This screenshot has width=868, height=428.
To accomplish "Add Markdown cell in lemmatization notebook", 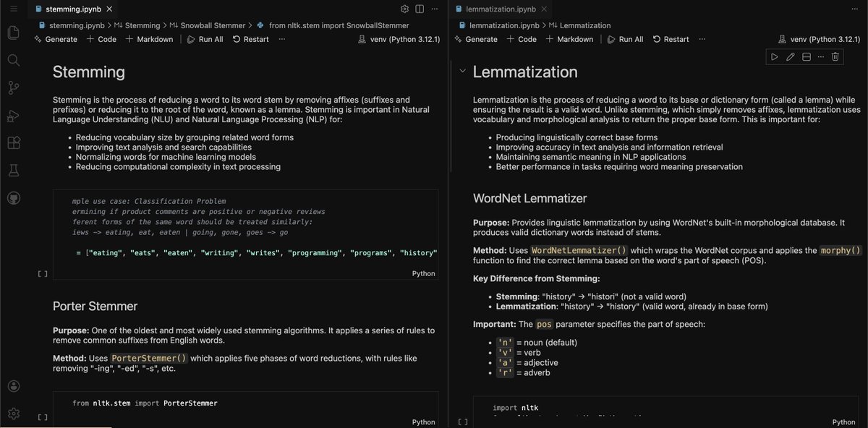I will (569, 39).
